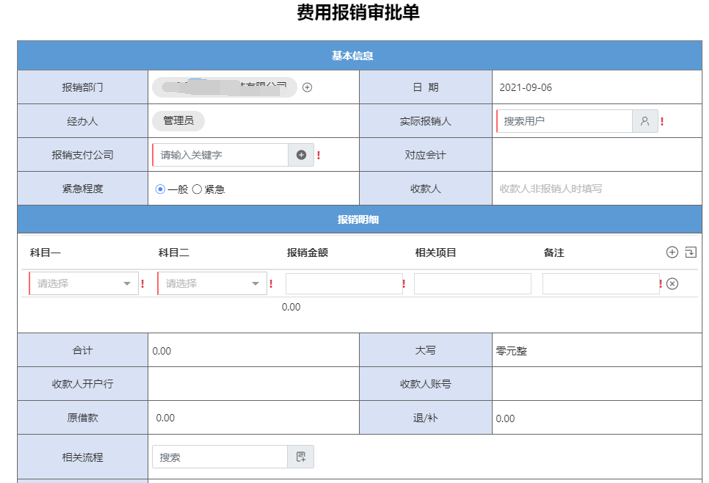Click the 对应会计 label
The width and height of the screenshot is (709, 483).
pyautogui.click(x=425, y=155)
